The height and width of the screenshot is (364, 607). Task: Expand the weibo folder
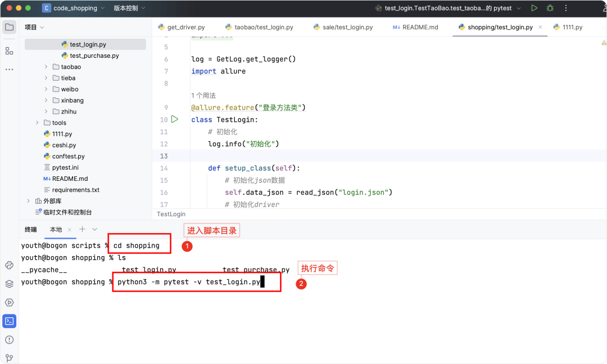click(46, 89)
